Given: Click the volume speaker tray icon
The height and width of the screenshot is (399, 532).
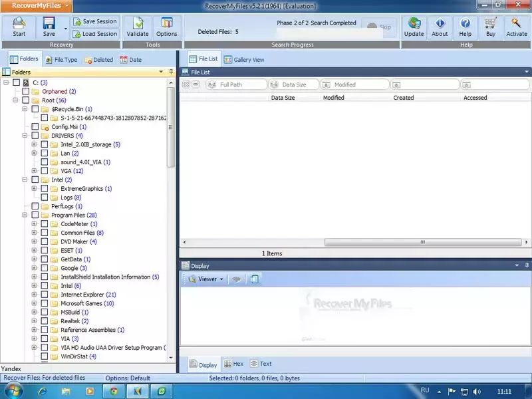Looking at the screenshot, I should pyautogui.click(x=477, y=392).
